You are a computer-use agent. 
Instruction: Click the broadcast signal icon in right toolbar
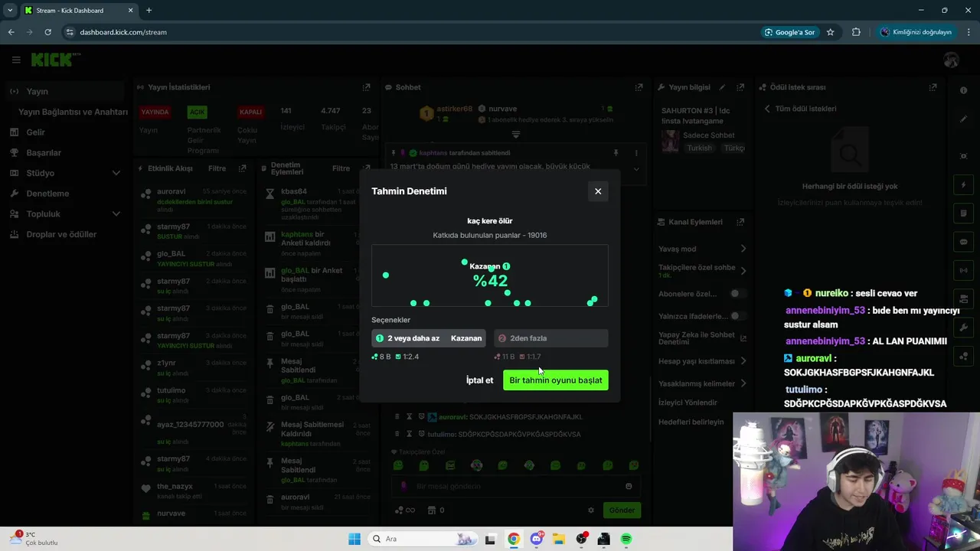pos(963,270)
